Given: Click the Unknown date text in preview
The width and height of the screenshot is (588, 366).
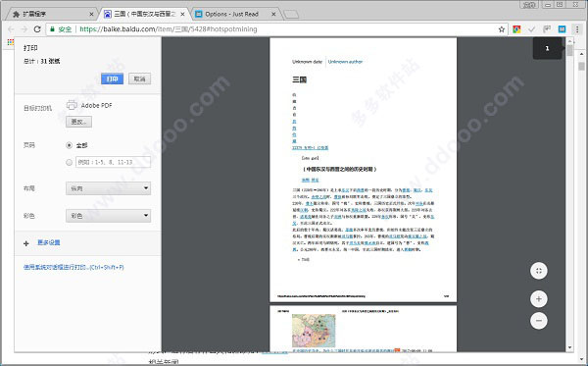Looking at the screenshot, I should tap(307, 62).
